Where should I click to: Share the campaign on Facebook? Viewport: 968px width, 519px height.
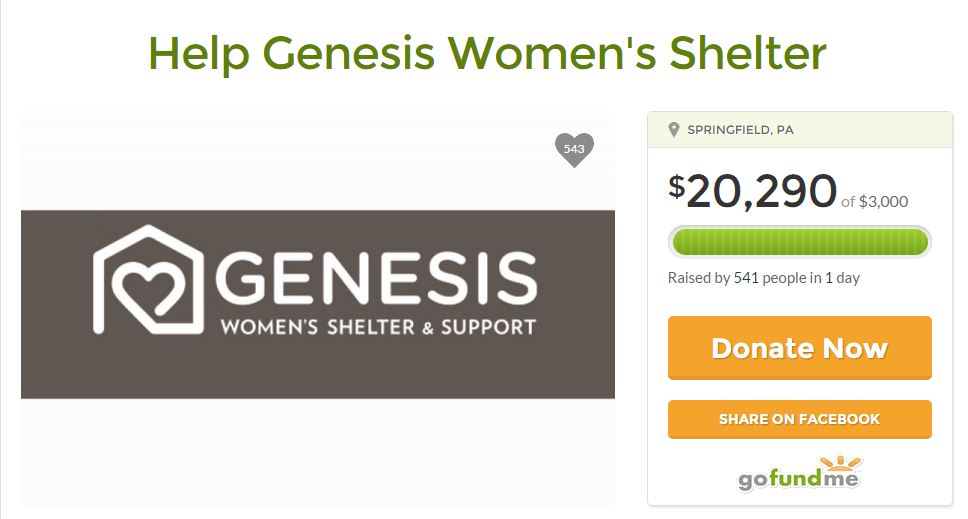point(799,419)
